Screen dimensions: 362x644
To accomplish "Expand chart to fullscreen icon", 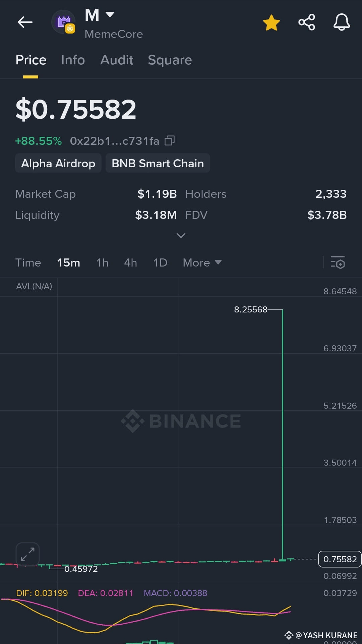I will click(x=27, y=554).
